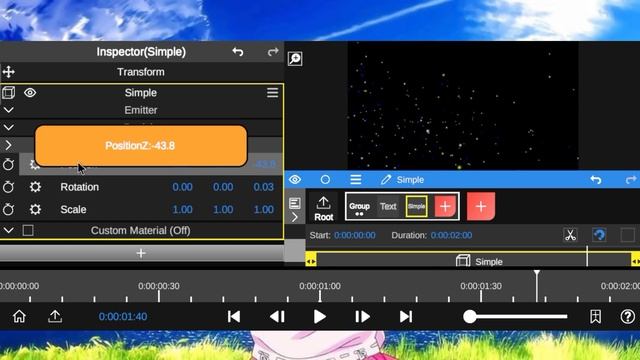Open the Rotation gear settings

35,187
